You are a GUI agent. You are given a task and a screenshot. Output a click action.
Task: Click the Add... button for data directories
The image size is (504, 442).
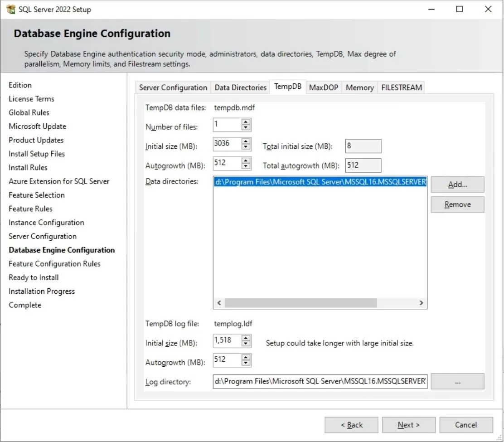click(457, 185)
